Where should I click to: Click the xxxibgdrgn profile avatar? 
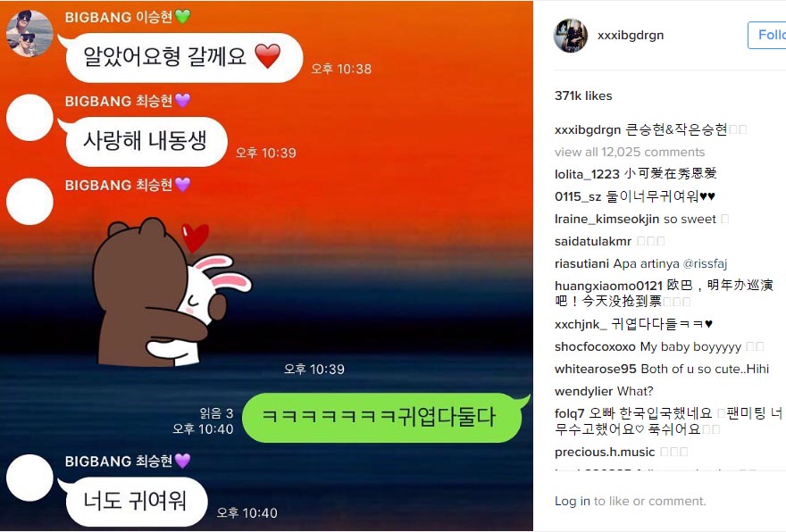tap(571, 36)
